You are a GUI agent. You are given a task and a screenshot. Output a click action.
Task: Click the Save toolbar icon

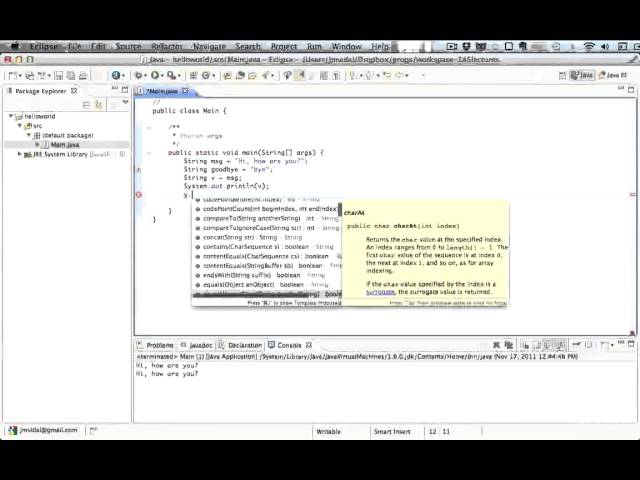(58, 76)
